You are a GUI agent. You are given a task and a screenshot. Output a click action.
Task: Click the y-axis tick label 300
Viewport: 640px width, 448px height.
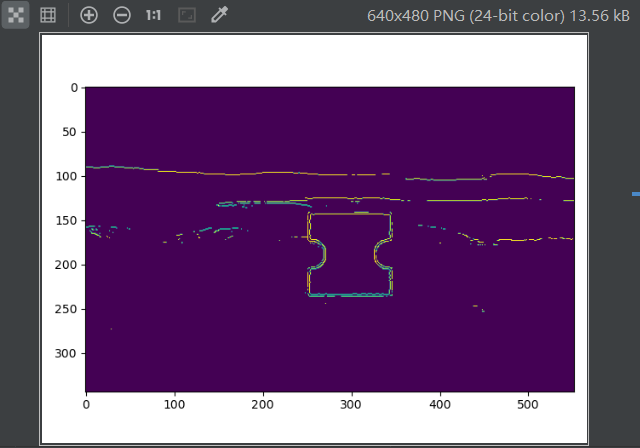(68, 353)
